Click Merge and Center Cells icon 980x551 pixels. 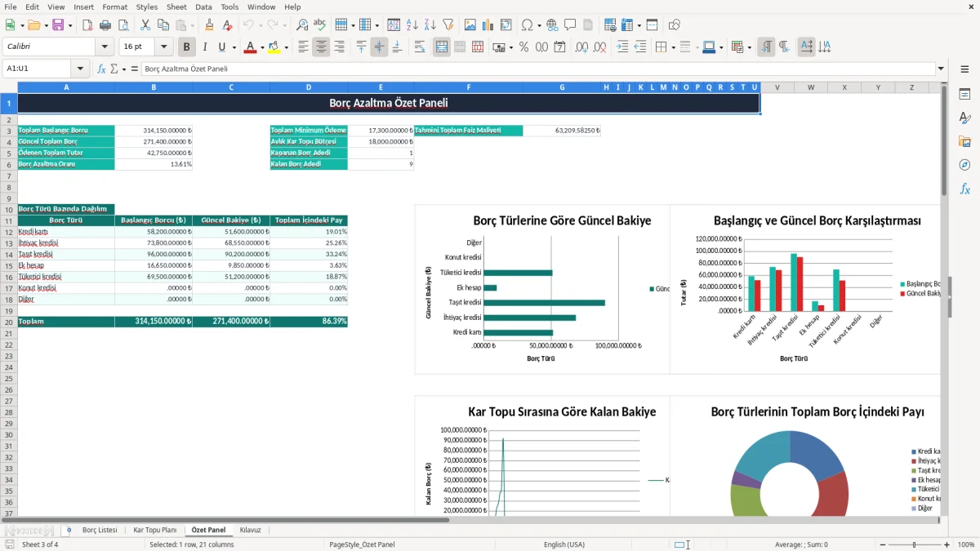[x=442, y=47]
